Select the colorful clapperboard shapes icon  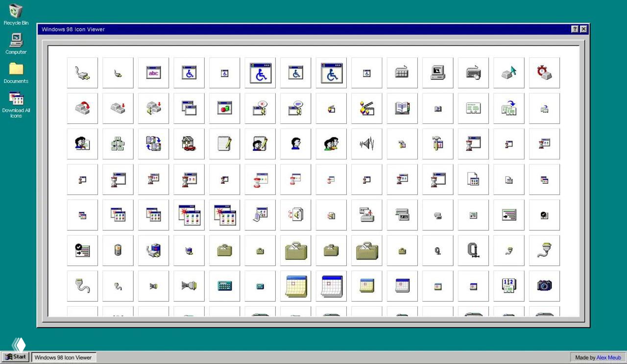[367, 108]
